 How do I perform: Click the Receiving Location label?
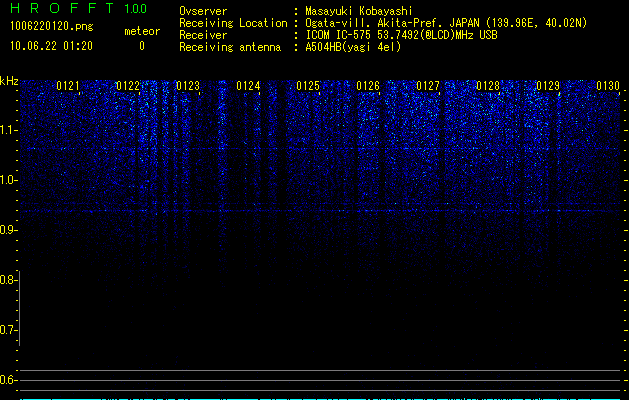[x=233, y=23]
